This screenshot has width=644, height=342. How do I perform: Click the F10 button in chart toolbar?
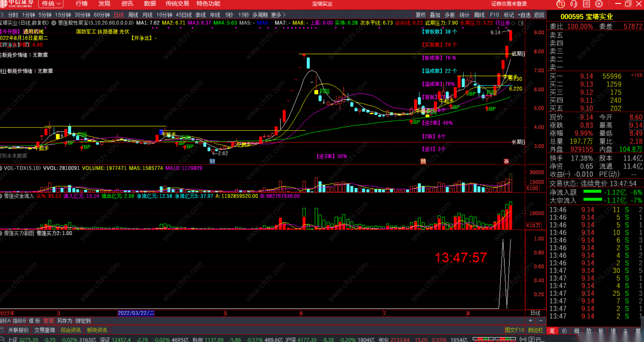coord(494,15)
